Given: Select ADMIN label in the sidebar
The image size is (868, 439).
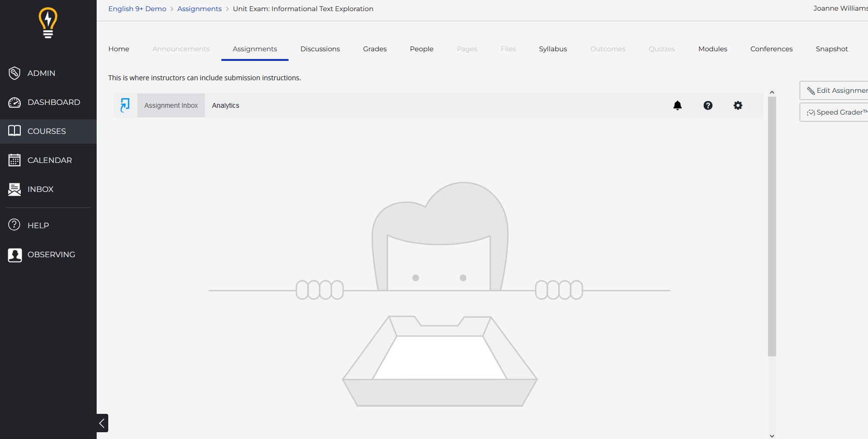Looking at the screenshot, I should tap(42, 73).
